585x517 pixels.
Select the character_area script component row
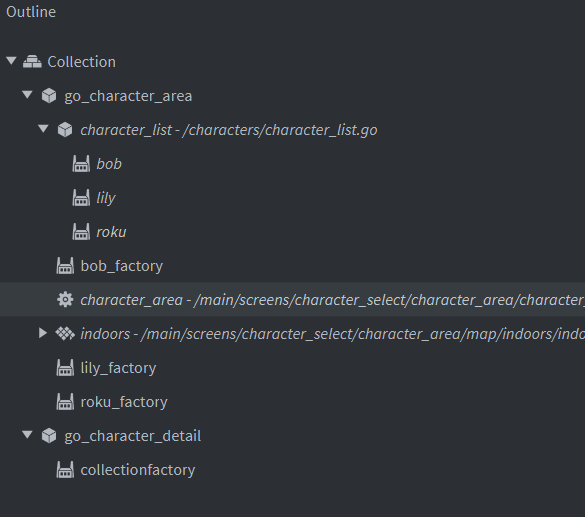click(x=292, y=300)
